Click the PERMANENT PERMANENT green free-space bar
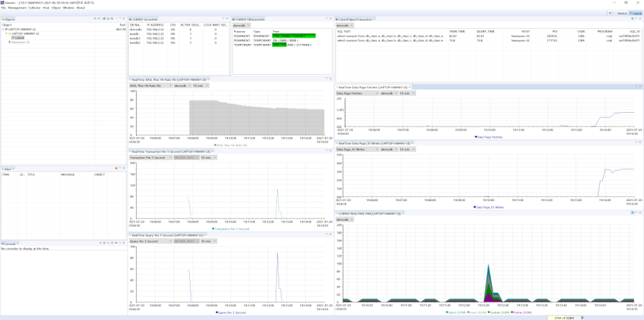The image size is (644, 320). (294, 36)
